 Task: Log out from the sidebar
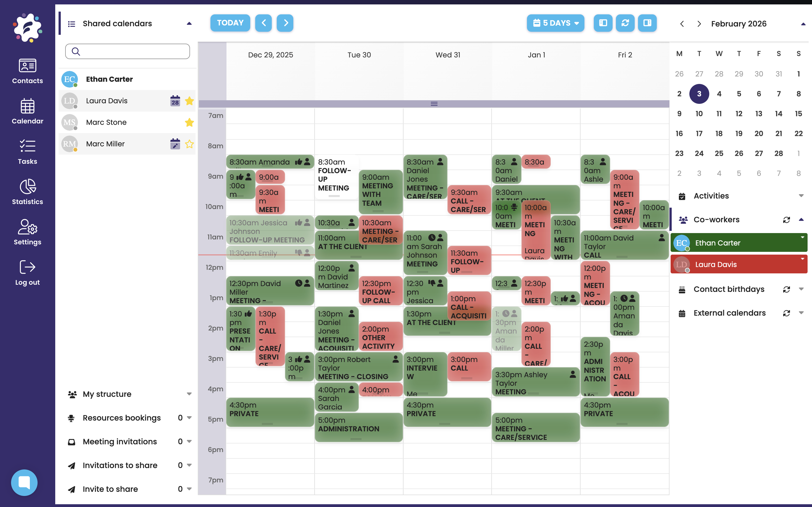pyautogui.click(x=28, y=273)
